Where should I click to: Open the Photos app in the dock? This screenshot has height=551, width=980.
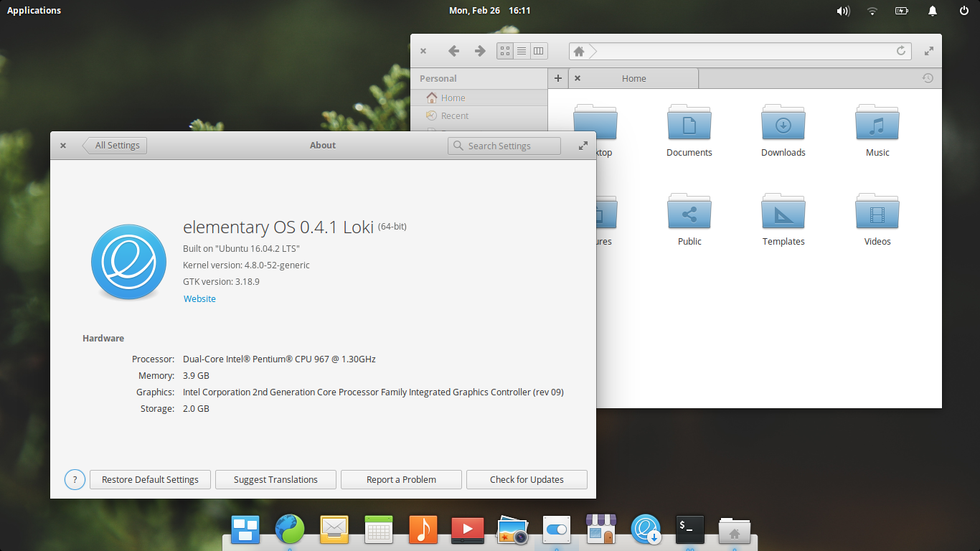(512, 531)
